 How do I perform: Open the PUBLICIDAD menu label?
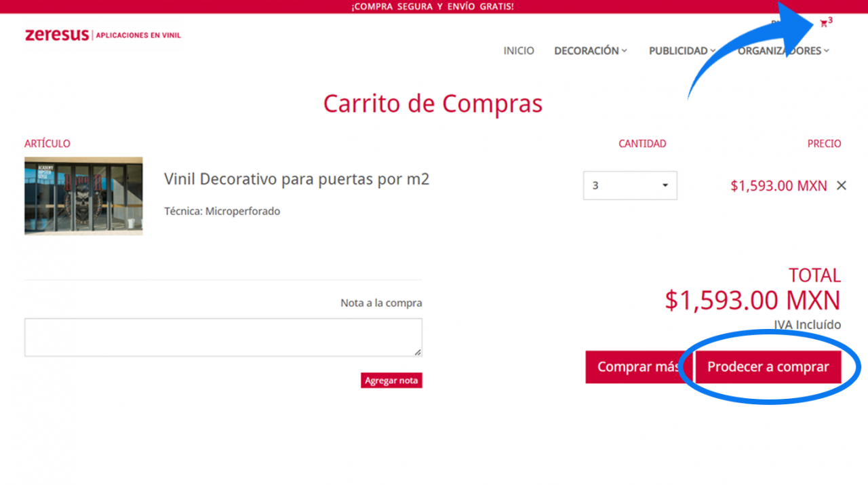pyautogui.click(x=677, y=51)
